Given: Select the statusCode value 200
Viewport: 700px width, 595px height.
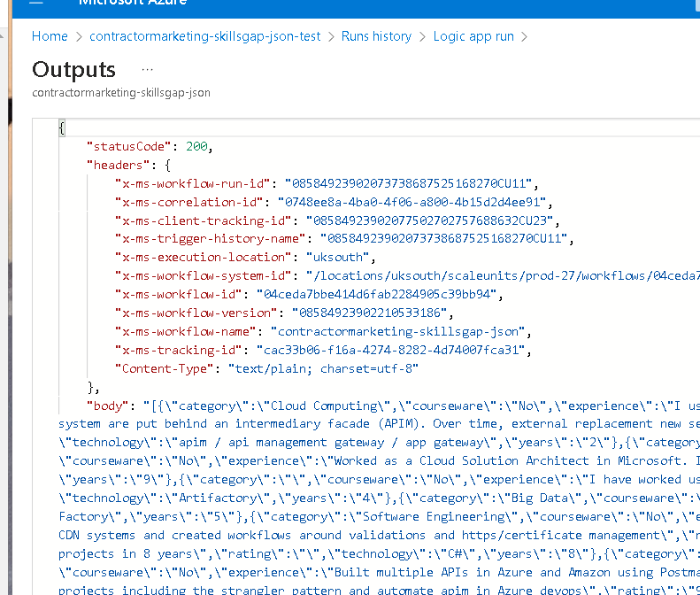Looking at the screenshot, I should pos(196,146).
